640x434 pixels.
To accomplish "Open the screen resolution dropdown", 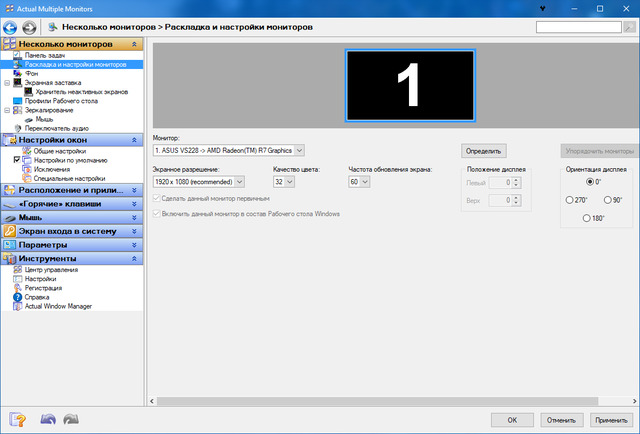I will [x=199, y=182].
